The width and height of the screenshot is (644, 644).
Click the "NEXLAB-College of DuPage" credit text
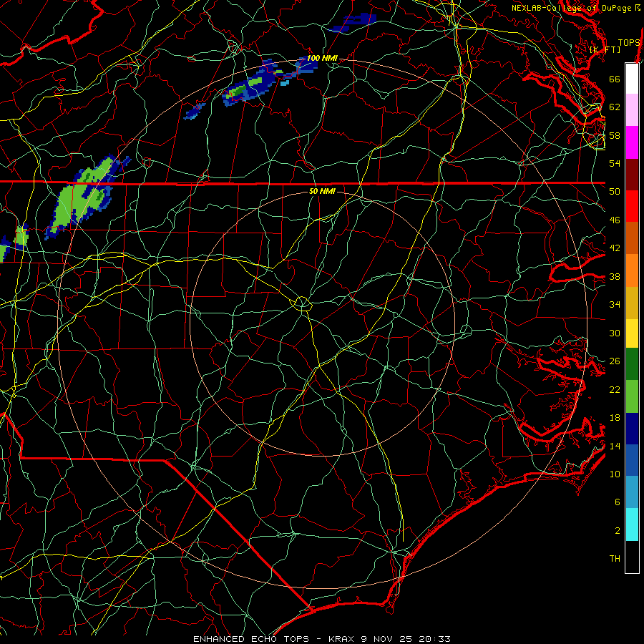tap(572, 8)
